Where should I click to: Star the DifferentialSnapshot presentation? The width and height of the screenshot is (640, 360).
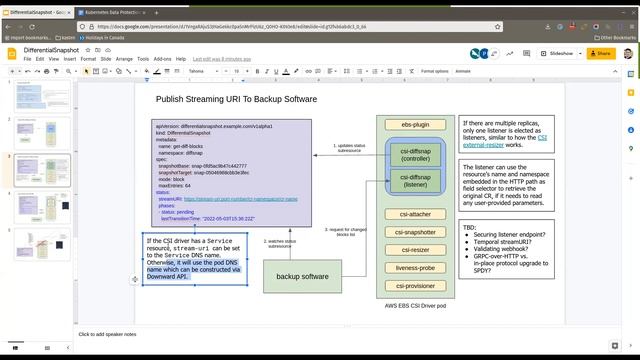tap(88, 50)
